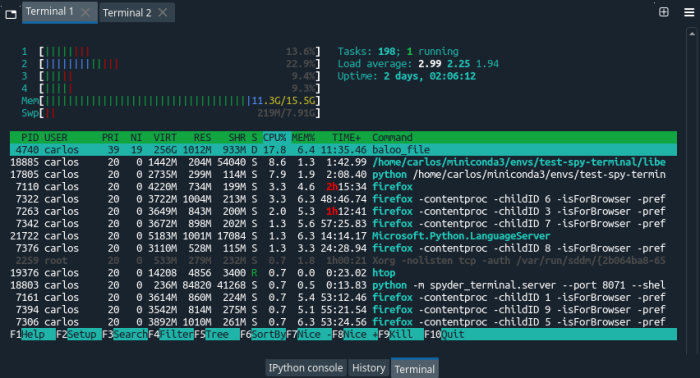
Task: Sort processes by CPU% column header
Action: tap(274, 137)
